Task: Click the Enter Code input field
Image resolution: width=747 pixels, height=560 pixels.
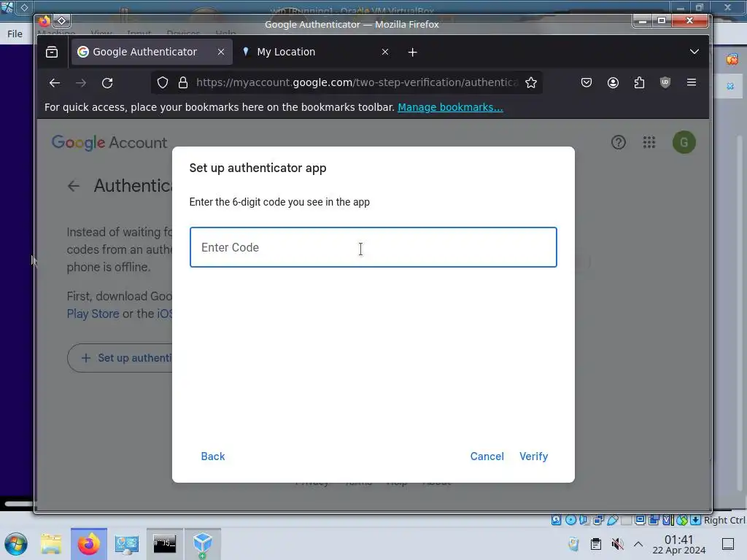Action: [x=373, y=247]
